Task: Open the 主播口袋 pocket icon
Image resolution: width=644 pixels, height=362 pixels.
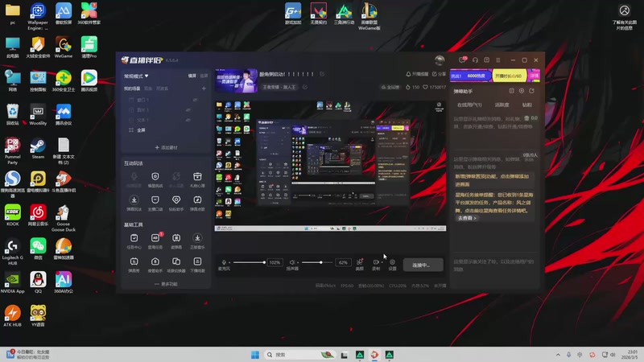Action: 155,200
